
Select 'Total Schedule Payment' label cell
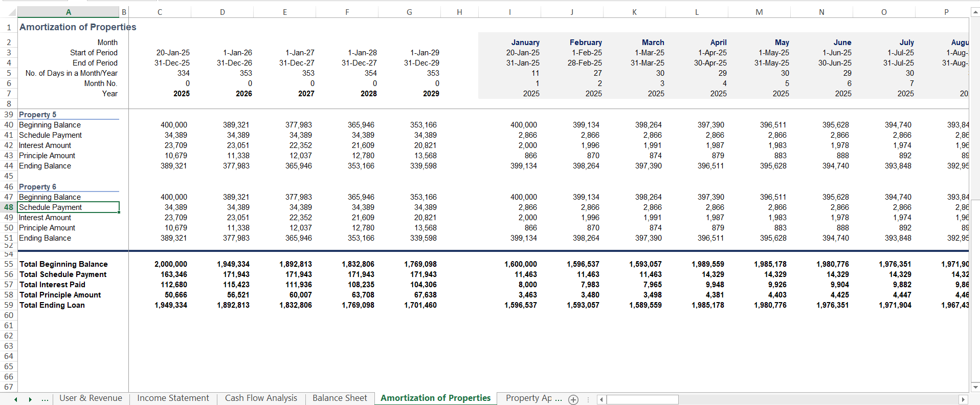[x=69, y=274]
